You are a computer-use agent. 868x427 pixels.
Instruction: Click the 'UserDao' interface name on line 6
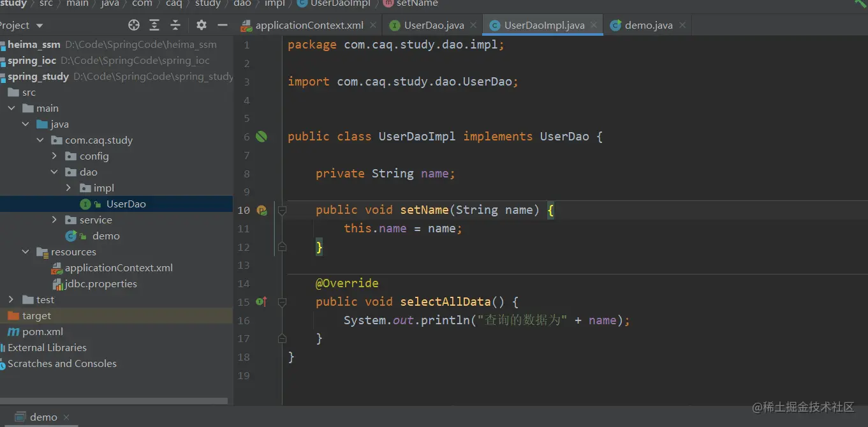coord(564,137)
